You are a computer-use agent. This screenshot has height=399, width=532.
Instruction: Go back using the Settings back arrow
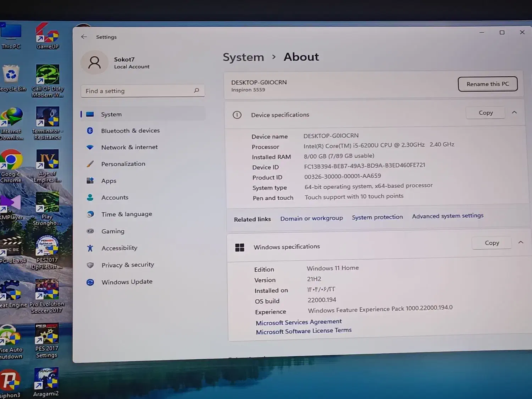84,37
